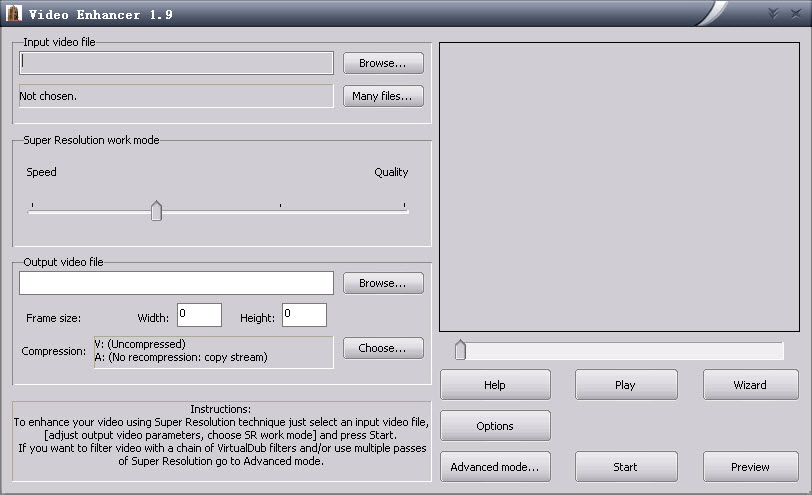Click the output video file path field
The height and width of the screenshot is (495, 812).
pyautogui.click(x=176, y=283)
